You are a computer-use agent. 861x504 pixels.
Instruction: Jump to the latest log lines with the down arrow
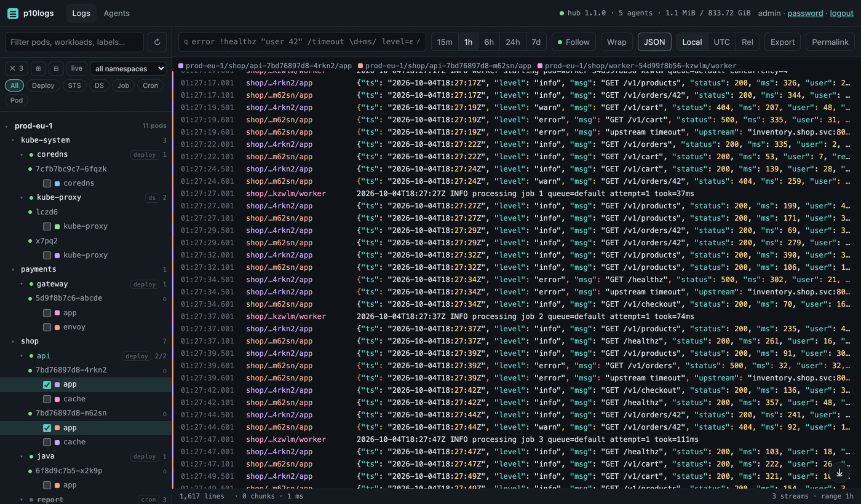pos(839,473)
